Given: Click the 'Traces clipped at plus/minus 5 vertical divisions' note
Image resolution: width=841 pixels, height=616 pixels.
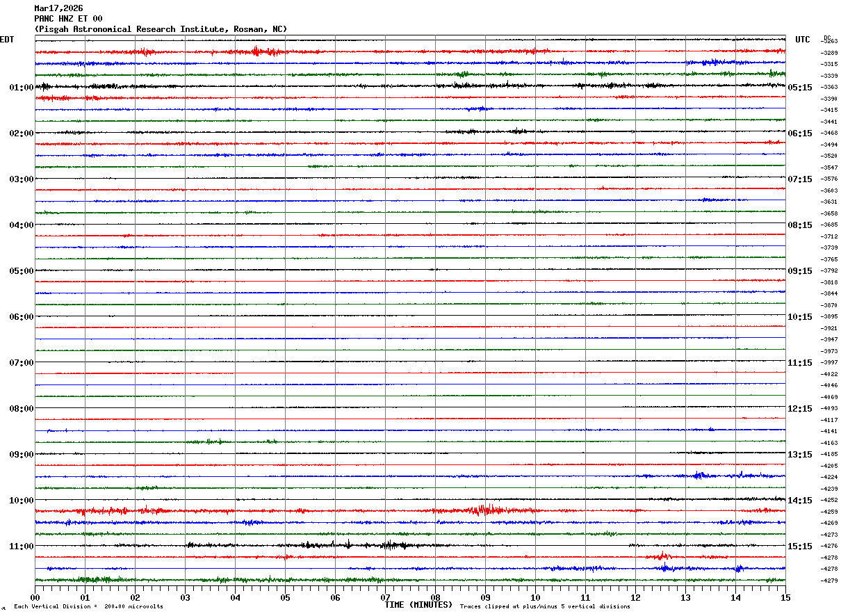Looking at the screenshot, I should pos(545,607).
